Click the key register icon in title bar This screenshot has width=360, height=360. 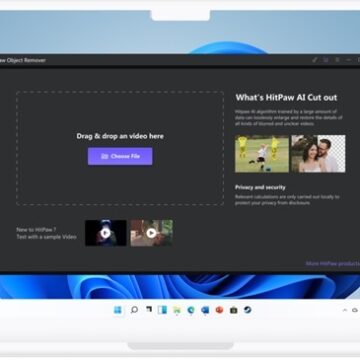tap(315, 60)
